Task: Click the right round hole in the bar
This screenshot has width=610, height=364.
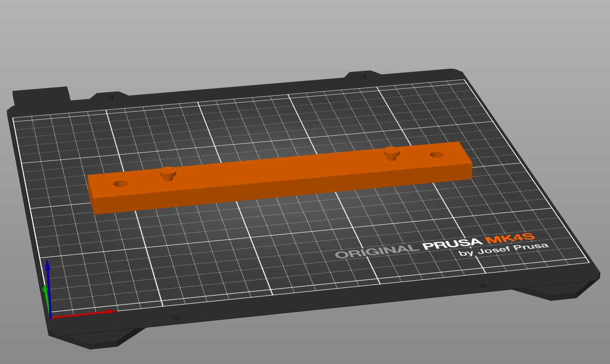Action: (437, 155)
